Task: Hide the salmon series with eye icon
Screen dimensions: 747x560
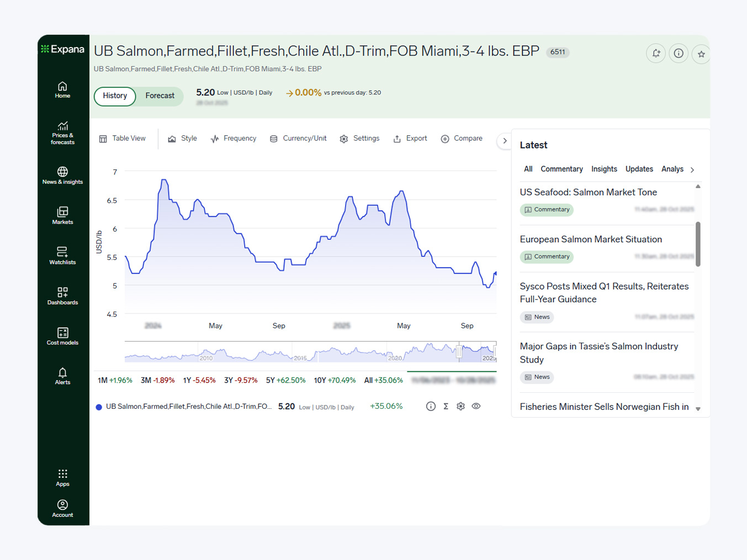Action: pos(476,406)
